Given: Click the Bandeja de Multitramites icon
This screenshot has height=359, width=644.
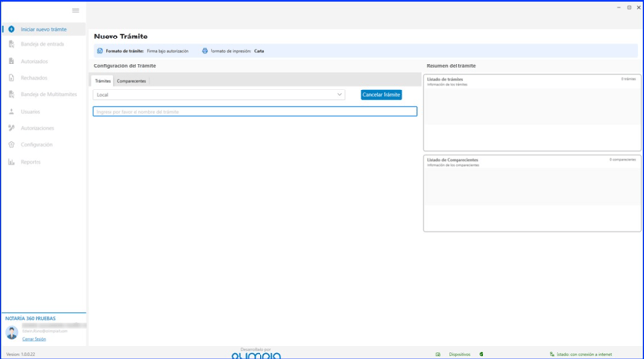Looking at the screenshot, I should 12,94.
